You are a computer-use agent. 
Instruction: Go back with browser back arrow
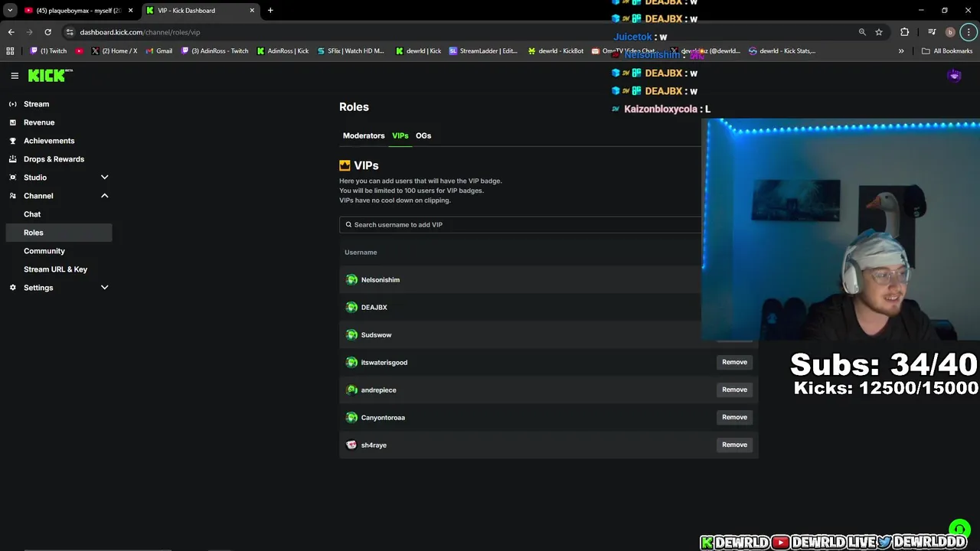(x=11, y=32)
